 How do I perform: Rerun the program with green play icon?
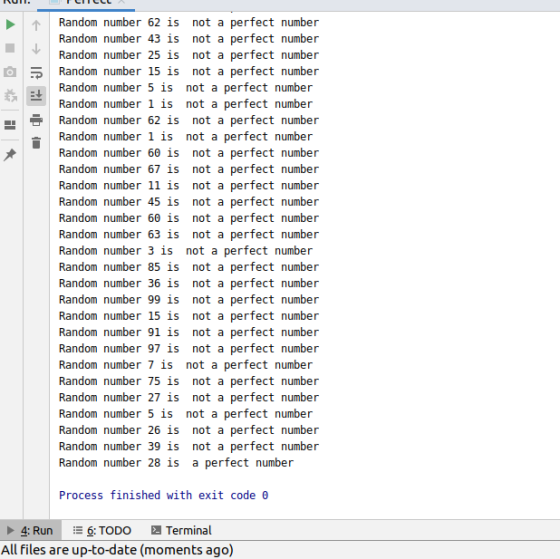[10, 25]
